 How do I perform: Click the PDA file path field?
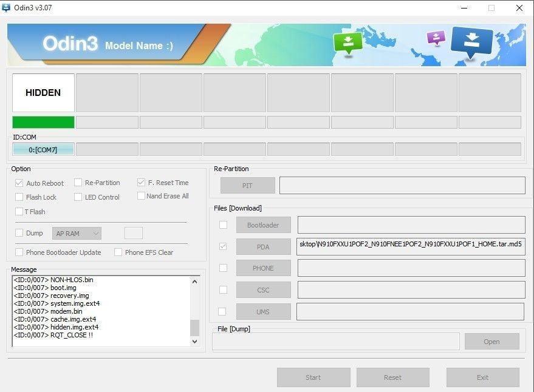click(411, 247)
